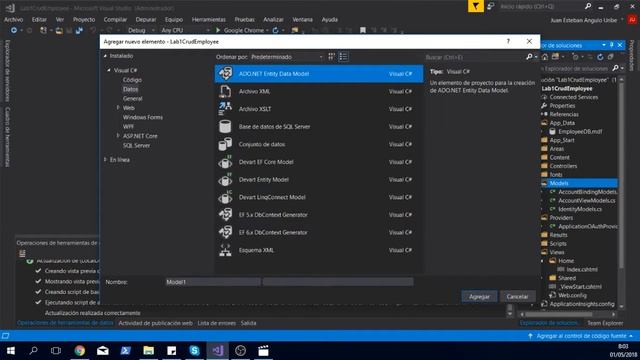Switch to the Team Explorer tab
This screenshot has width=640, height=360.
(605, 323)
